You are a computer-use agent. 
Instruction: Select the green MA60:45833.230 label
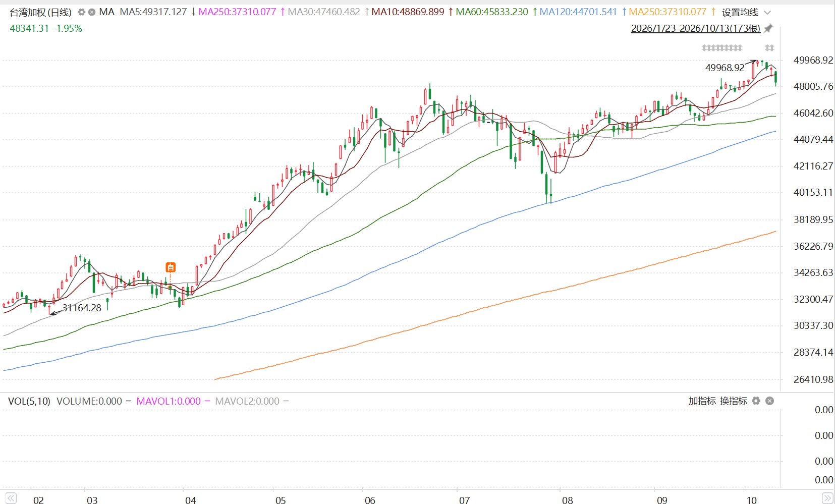point(492,12)
